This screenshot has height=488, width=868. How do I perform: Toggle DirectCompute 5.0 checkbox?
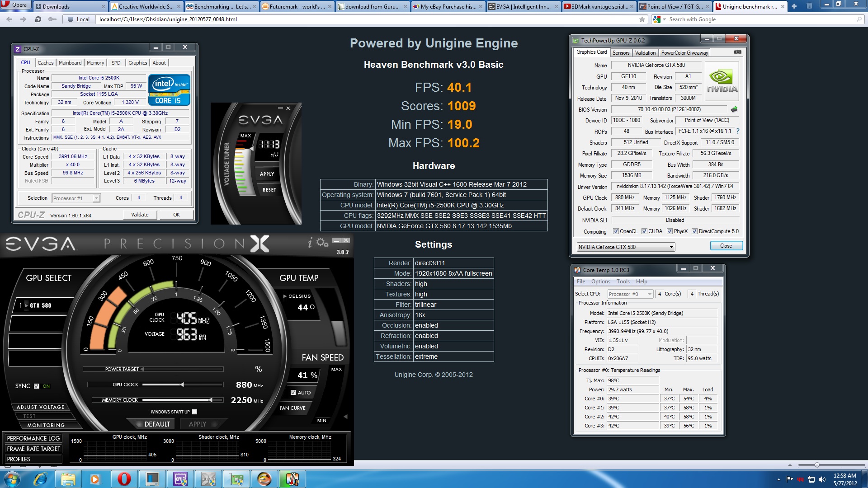(694, 231)
